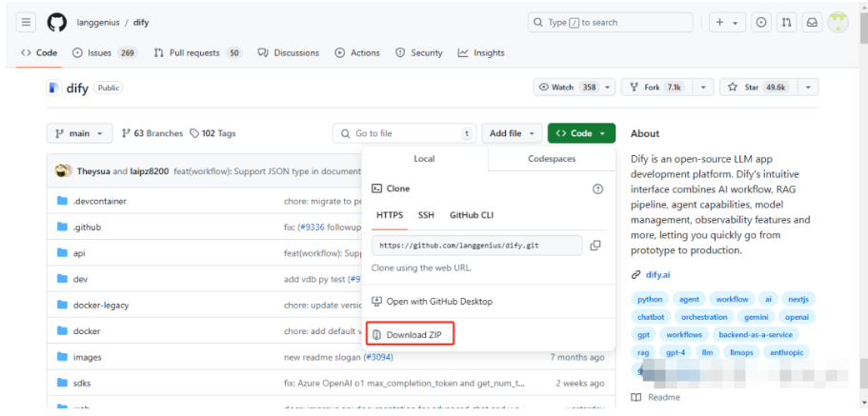This screenshot has width=868, height=416.
Task: Switch to the Insights tab
Action: [x=481, y=53]
